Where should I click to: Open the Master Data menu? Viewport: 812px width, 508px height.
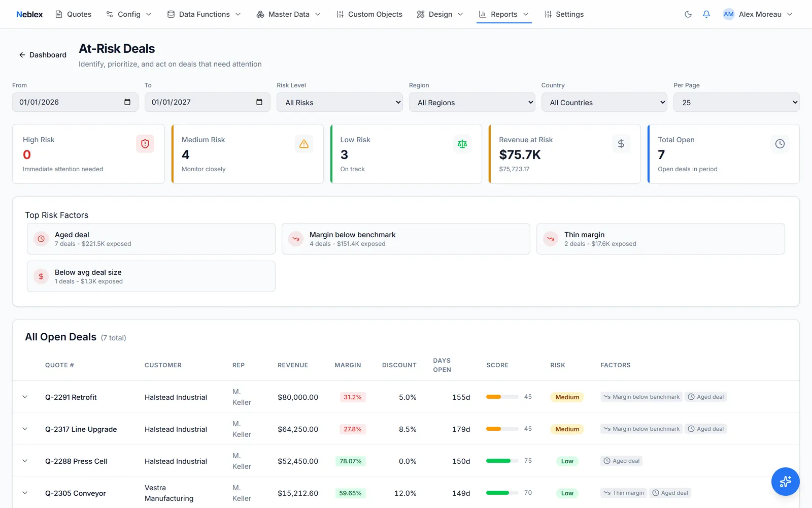click(288, 14)
